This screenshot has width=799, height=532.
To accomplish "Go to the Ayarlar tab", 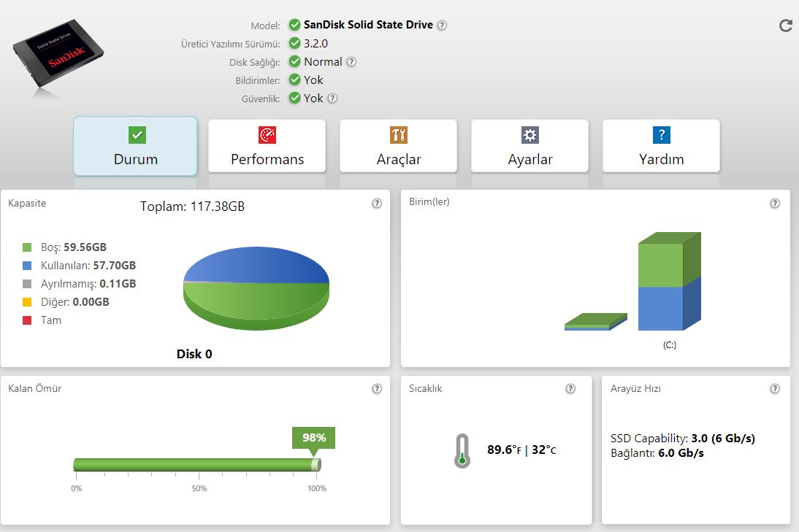I will point(530,146).
